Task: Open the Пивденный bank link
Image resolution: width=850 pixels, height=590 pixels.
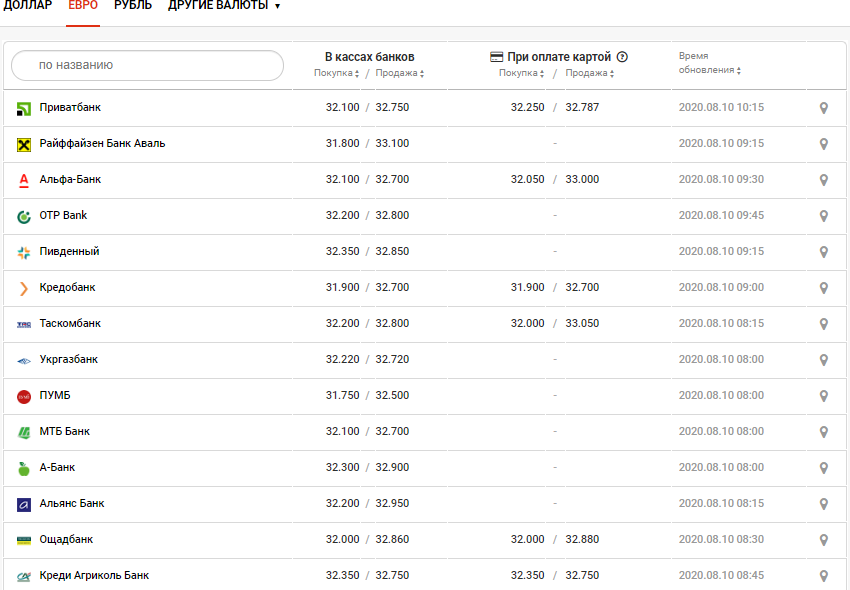Action: click(x=69, y=251)
